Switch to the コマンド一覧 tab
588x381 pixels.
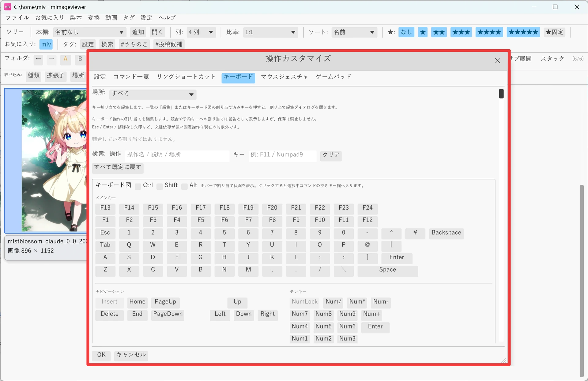131,77
